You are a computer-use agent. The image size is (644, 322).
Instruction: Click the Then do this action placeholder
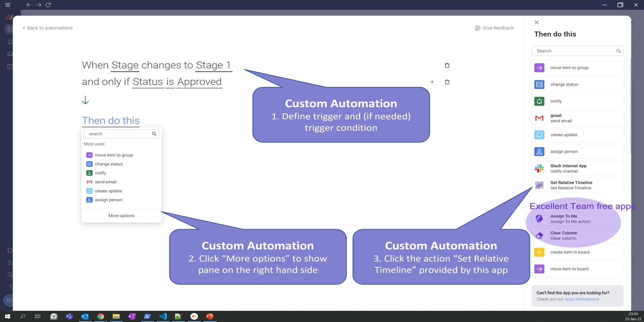click(111, 121)
